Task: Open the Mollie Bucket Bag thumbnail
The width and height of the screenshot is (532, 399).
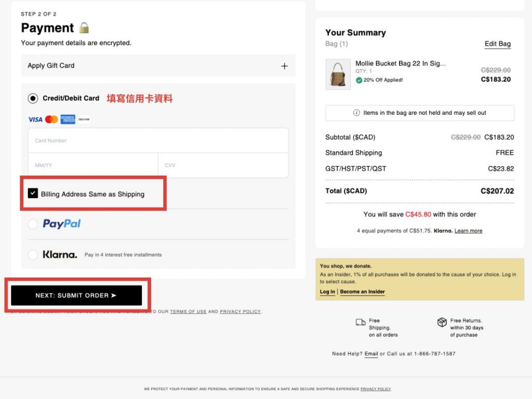Action: point(338,74)
